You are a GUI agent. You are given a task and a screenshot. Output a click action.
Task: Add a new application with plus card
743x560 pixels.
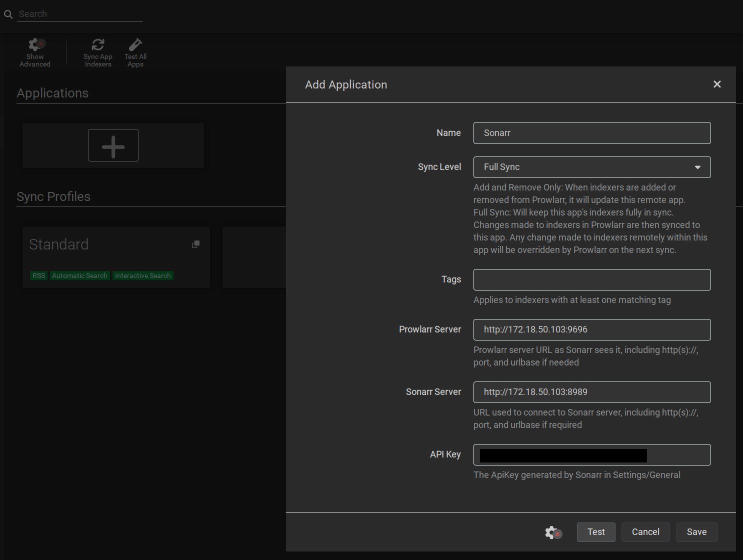click(113, 145)
